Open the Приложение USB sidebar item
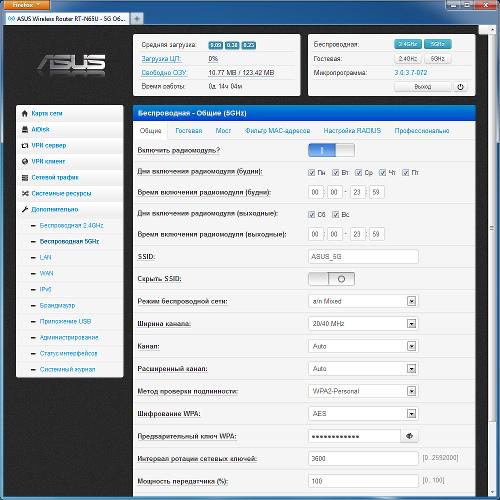Screen dimensions: 500x500 (x=65, y=321)
